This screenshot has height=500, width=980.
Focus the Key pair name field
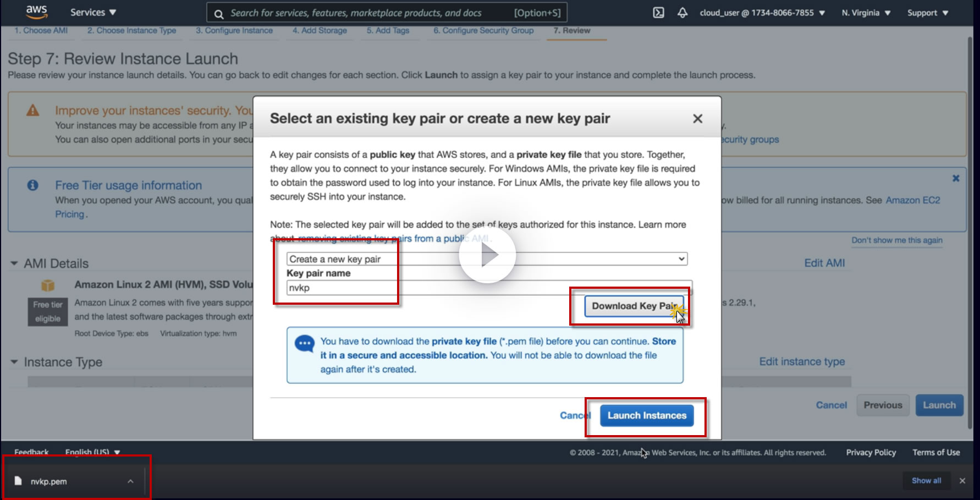coord(489,288)
